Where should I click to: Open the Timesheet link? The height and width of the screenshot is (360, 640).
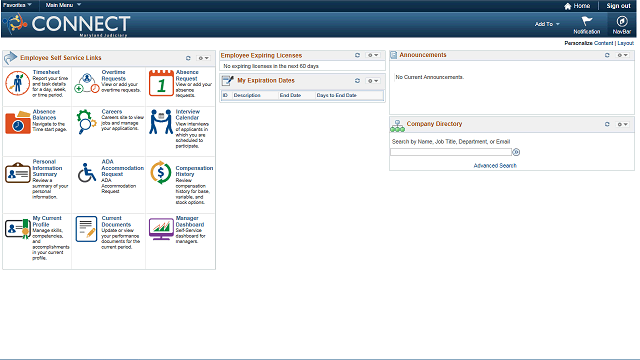coord(46,72)
